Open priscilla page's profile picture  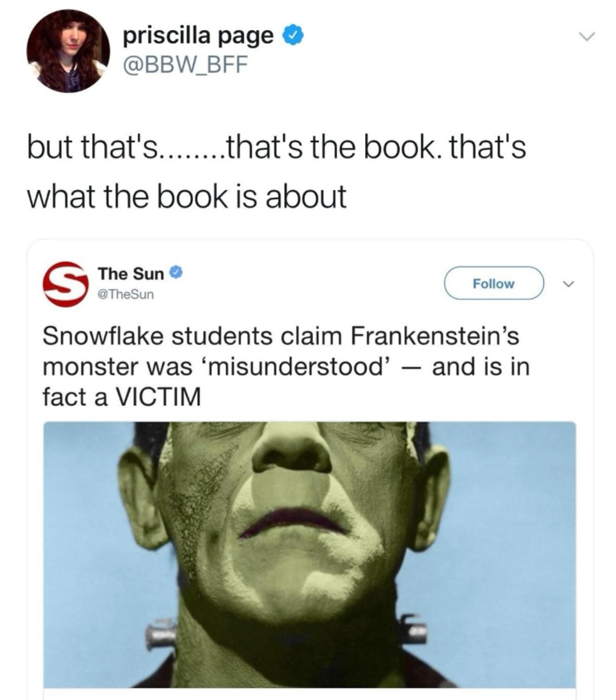[68, 51]
